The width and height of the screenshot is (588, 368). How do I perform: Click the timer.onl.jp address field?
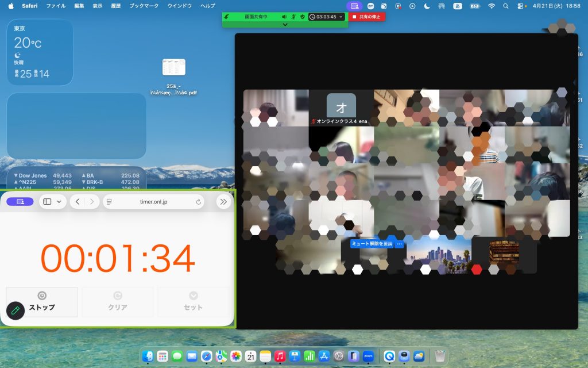click(153, 202)
